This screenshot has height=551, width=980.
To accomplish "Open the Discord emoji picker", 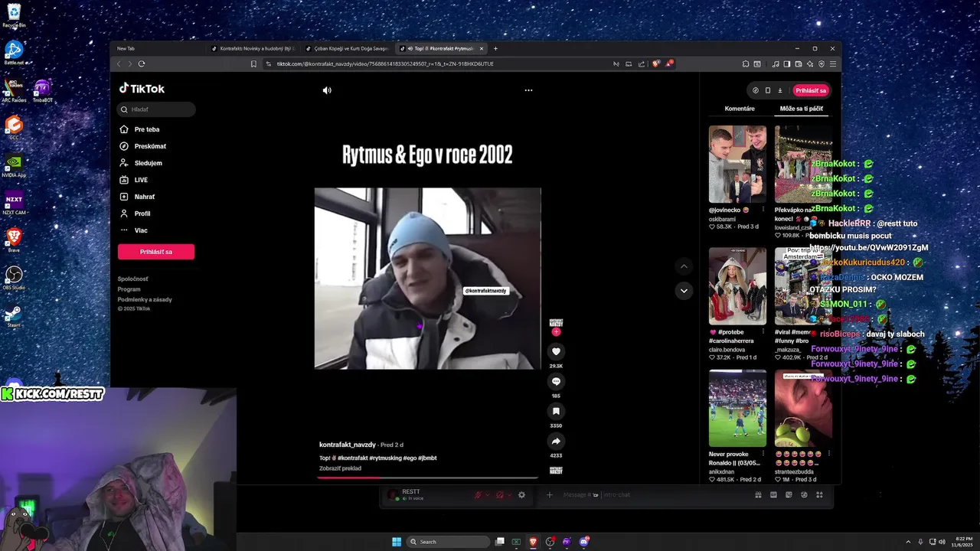I will pyautogui.click(x=804, y=495).
